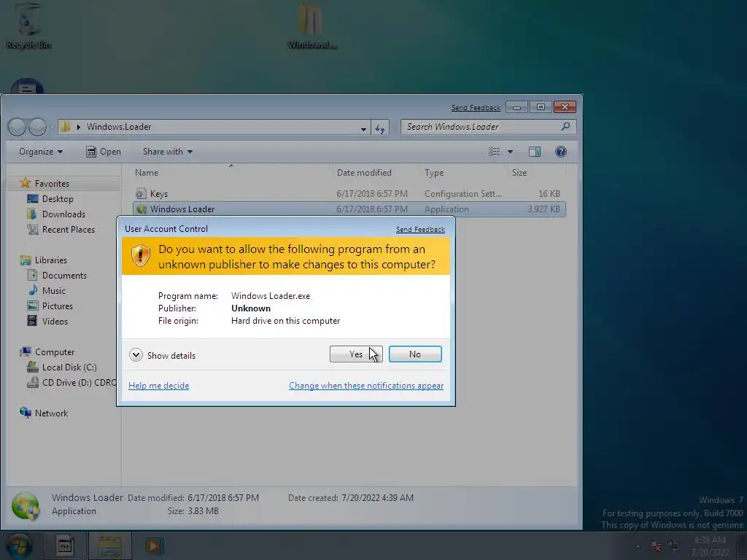Select Network in navigation pane
The width and height of the screenshot is (747, 560).
(51, 413)
